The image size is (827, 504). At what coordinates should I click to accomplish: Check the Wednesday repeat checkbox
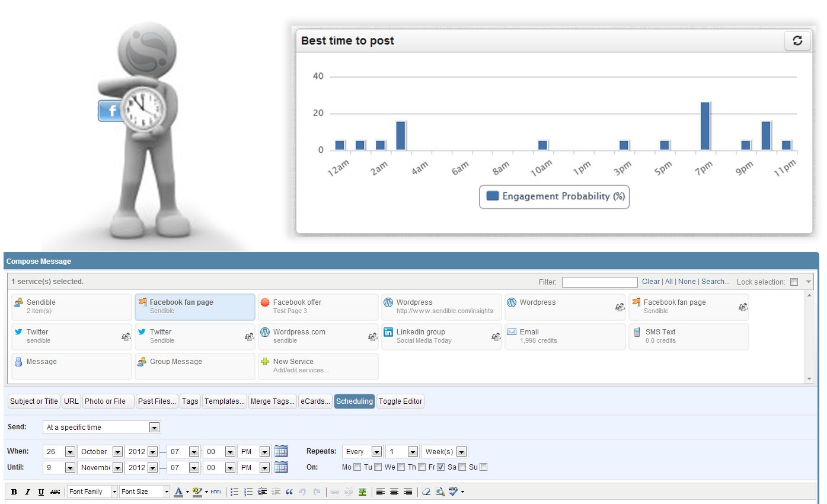click(x=401, y=467)
